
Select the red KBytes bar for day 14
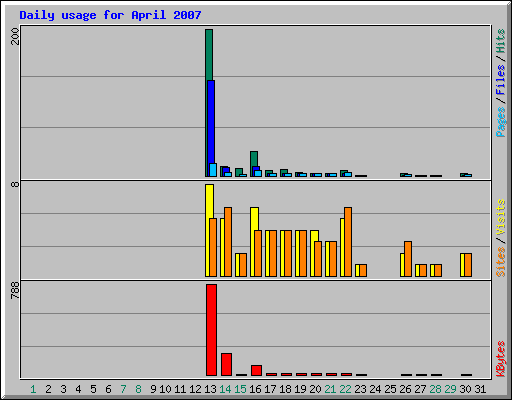[x=226, y=364]
